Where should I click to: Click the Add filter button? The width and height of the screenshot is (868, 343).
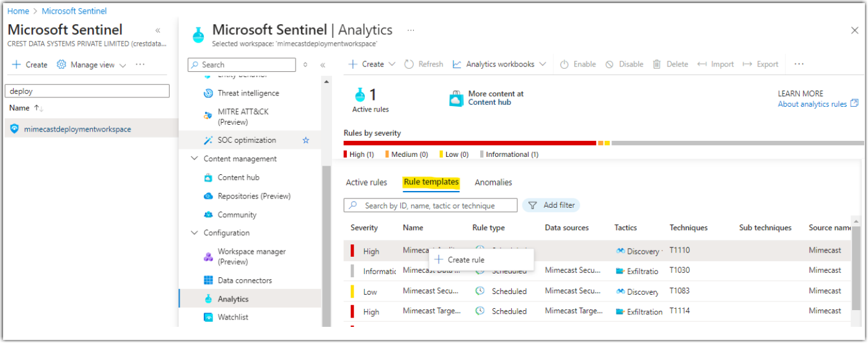click(x=551, y=205)
